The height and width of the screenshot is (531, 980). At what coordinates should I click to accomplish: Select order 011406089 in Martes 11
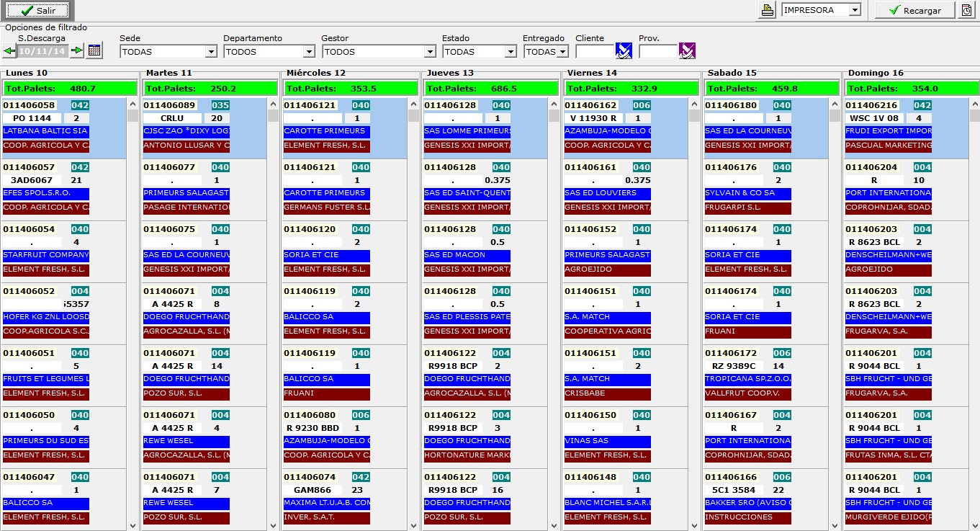point(169,105)
